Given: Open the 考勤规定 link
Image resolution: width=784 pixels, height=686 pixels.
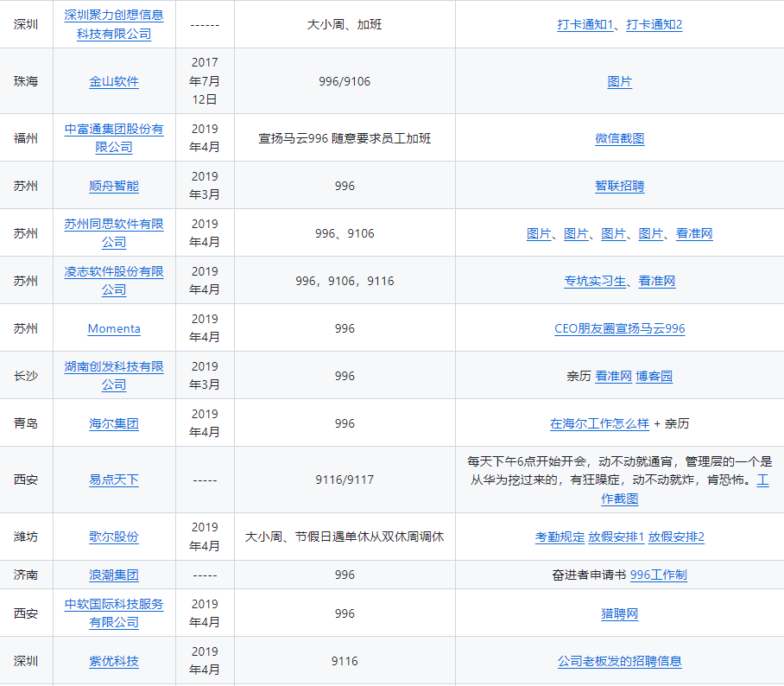Looking at the screenshot, I should pos(560,537).
